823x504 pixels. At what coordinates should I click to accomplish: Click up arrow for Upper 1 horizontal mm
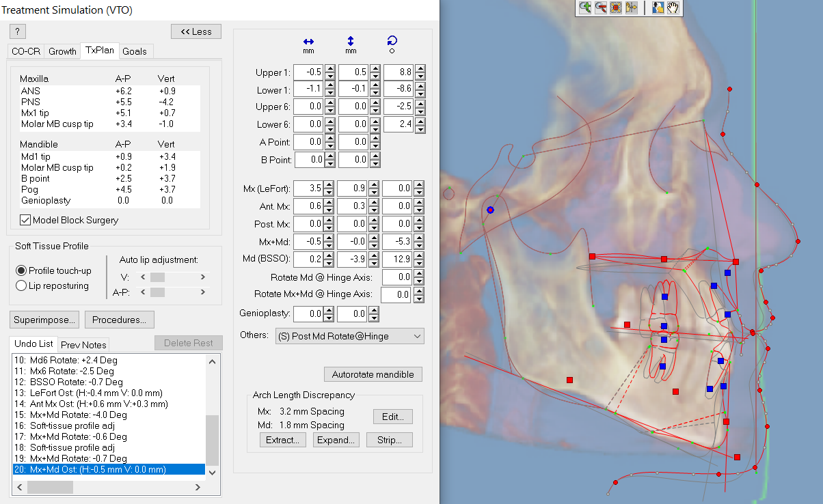click(x=330, y=69)
